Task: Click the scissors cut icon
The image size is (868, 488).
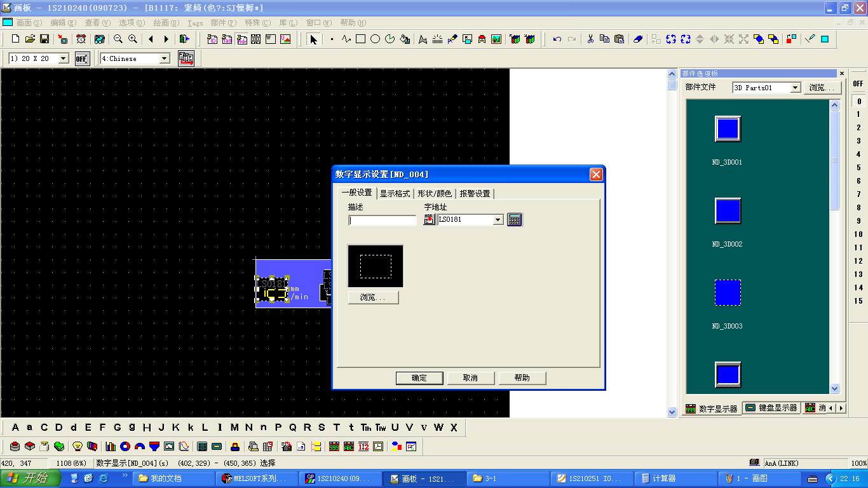Action: (x=590, y=39)
